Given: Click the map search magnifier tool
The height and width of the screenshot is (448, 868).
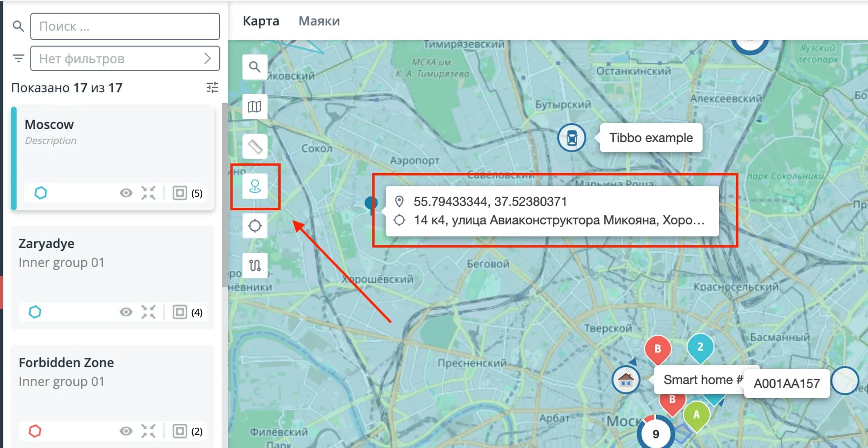Looking at the screenshot, I should click(x=255, y=67).
